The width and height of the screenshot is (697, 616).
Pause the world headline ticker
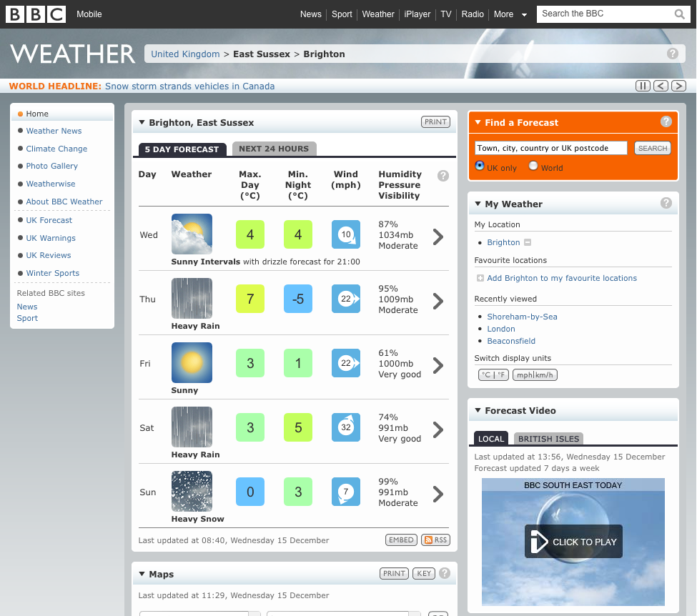pyautogui.click(x=643, y=86)
